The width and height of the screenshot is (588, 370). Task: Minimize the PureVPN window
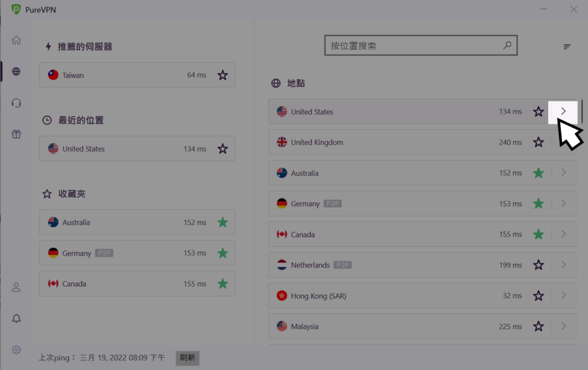(x=544, y=9)
